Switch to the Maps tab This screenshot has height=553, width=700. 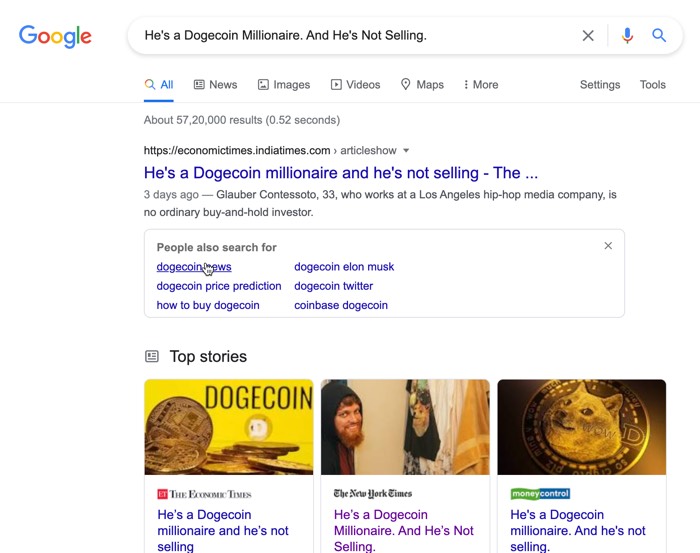pyautogui.click(x=422, y=84)
